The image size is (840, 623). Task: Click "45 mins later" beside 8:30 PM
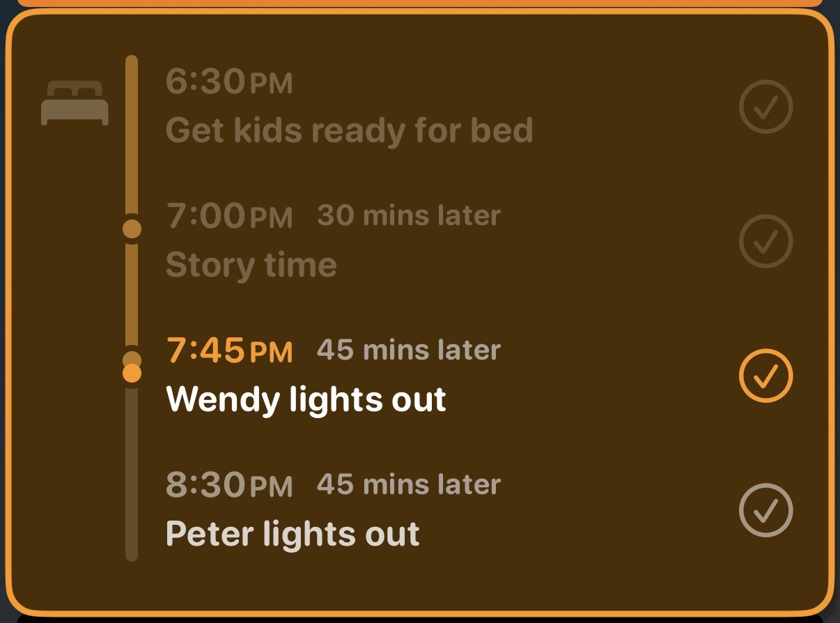point(409,484)
